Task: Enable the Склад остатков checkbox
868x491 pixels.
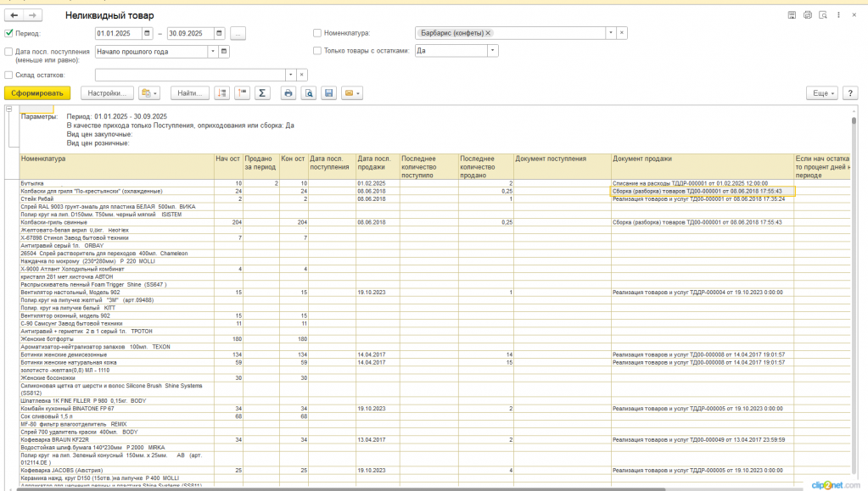Action: pyautogui.click(x=8, y=75)
